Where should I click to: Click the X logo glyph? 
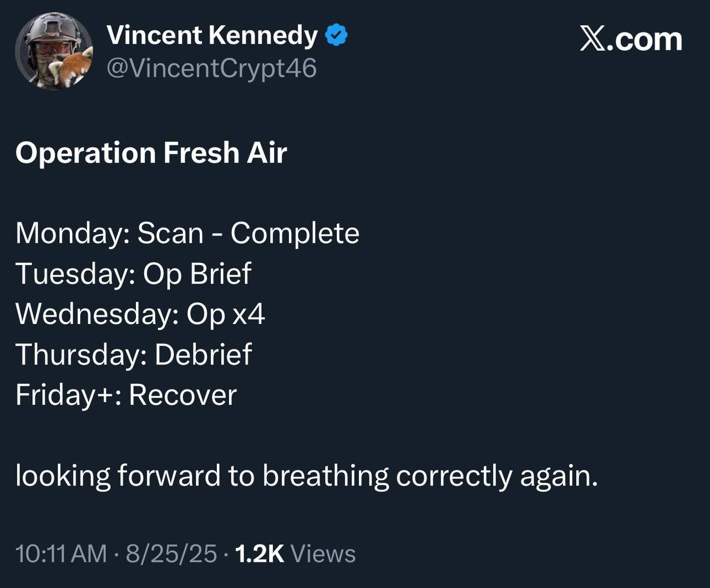pos(592,39)
